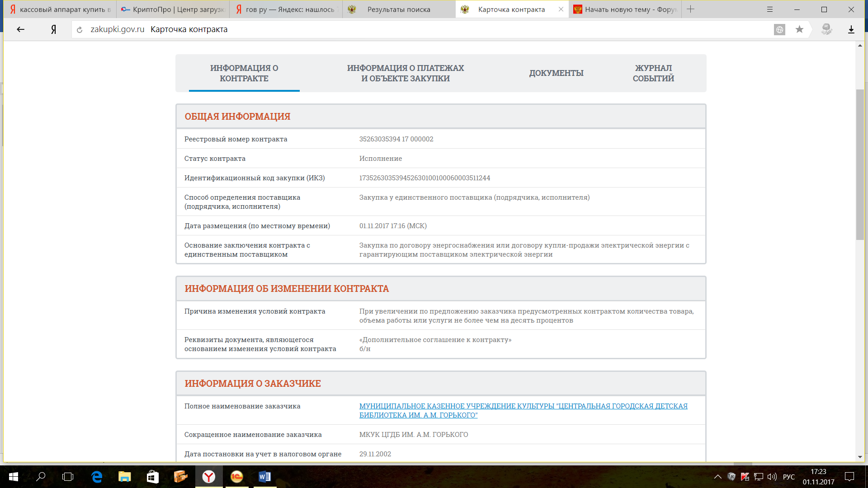This screenshot has height=488, width=868.
Task: Click the vertical scrollbar thumb
Action: pos(860,165)
